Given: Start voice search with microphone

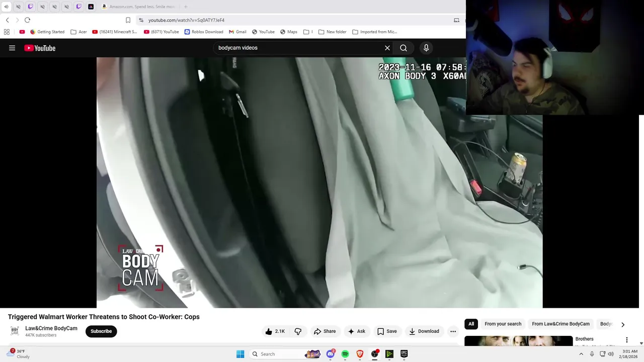Looking at the screenshot, I should (x=426, y=48).
